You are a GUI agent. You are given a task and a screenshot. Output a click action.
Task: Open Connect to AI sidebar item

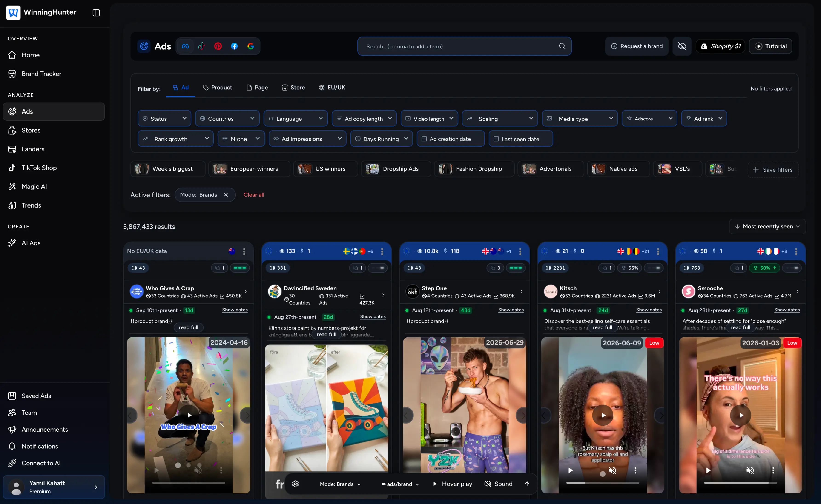tap(54, 463)
